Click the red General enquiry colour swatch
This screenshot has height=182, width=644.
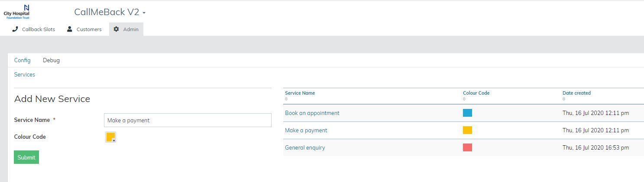pyautogui.click(x=467, y=147)
